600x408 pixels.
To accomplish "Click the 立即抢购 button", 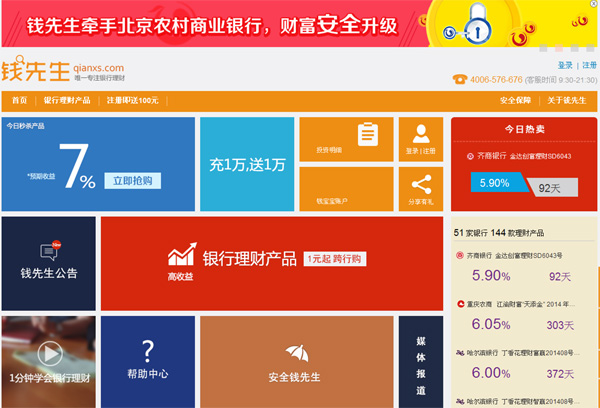I will (132, 181).
